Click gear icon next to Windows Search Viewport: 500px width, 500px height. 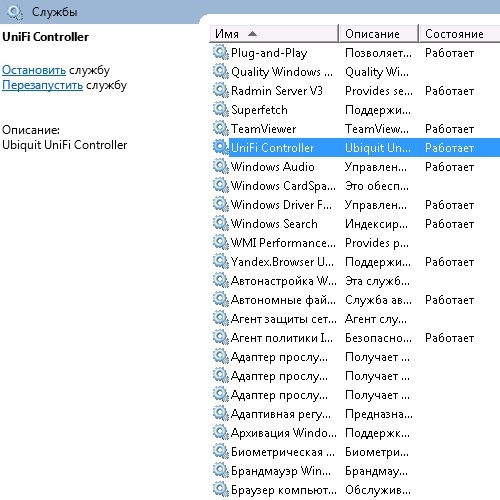click(220, 224)
